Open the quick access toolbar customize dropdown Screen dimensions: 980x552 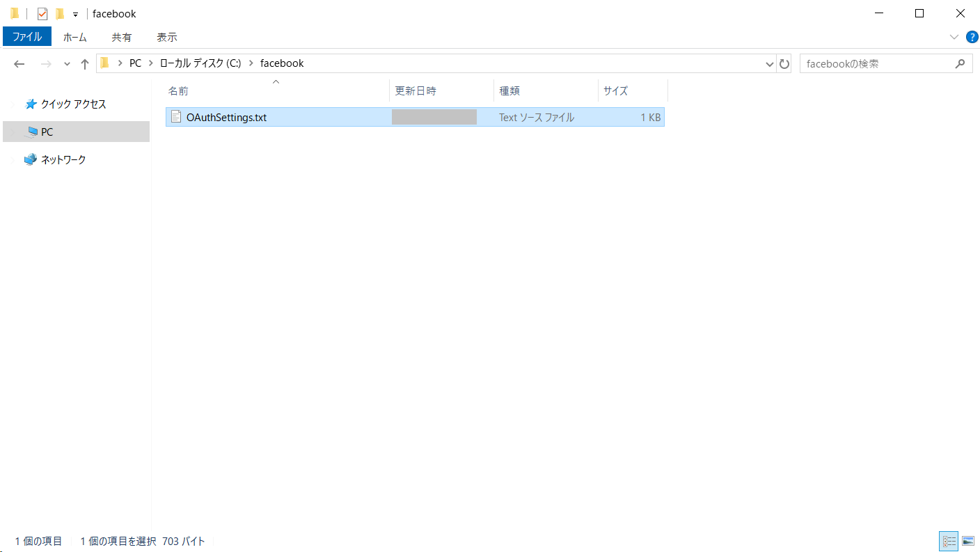[75, 14]
